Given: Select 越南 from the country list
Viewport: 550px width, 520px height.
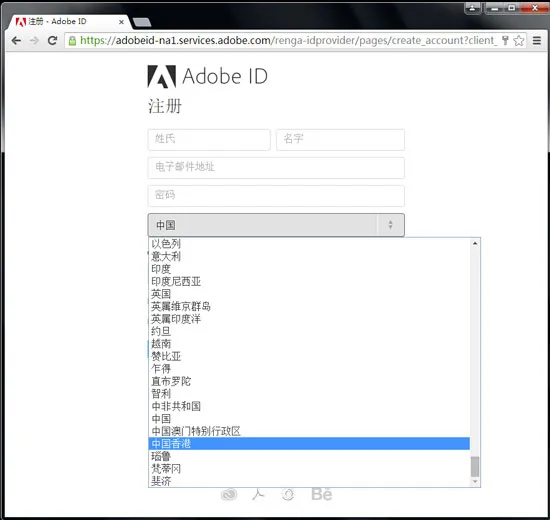Looking at the screenshot, I should click(309, 344).
